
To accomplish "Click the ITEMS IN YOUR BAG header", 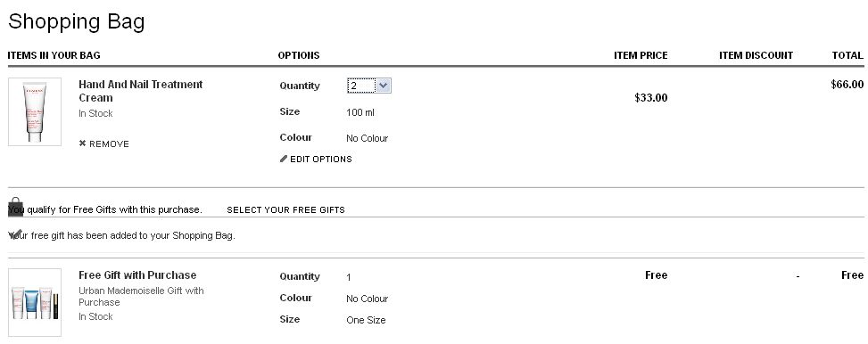I will coord(54,55).
